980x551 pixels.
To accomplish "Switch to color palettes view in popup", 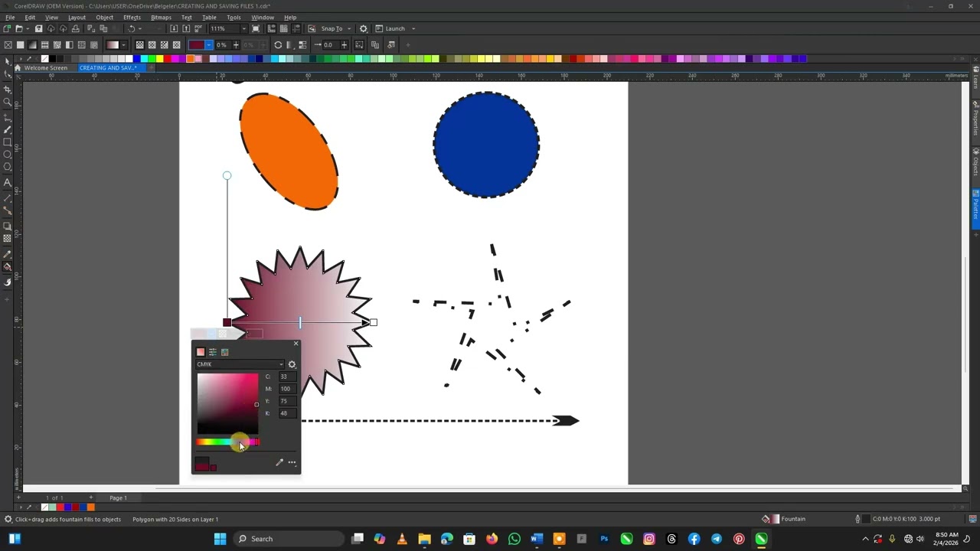I will coord(225,352).
